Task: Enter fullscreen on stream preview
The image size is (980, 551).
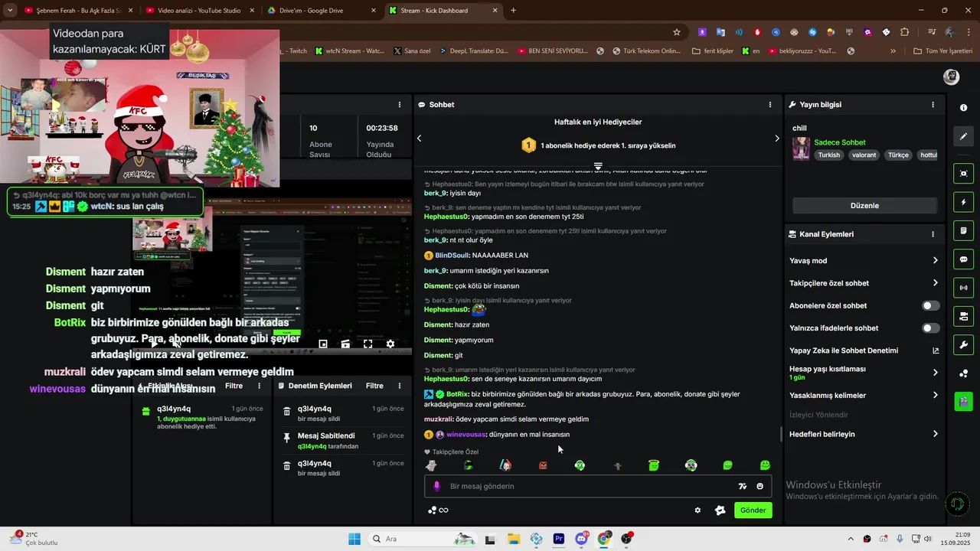Action: pos(368,344)
